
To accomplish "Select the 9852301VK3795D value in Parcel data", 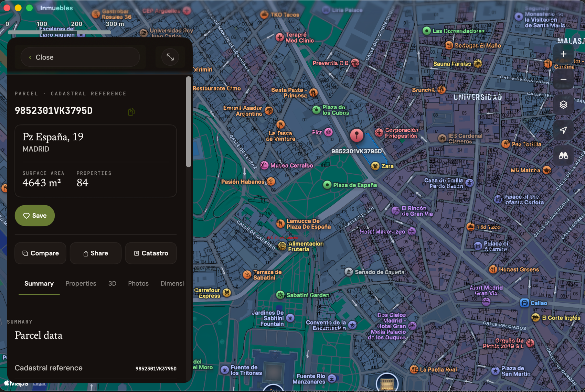I will pyautogui.click(x=156, y=369).
